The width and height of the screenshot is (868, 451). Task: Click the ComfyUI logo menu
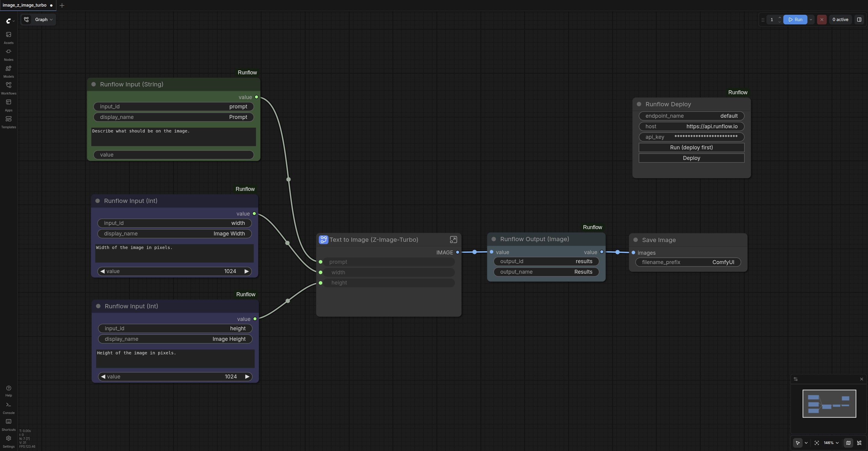tap(8, 21)
